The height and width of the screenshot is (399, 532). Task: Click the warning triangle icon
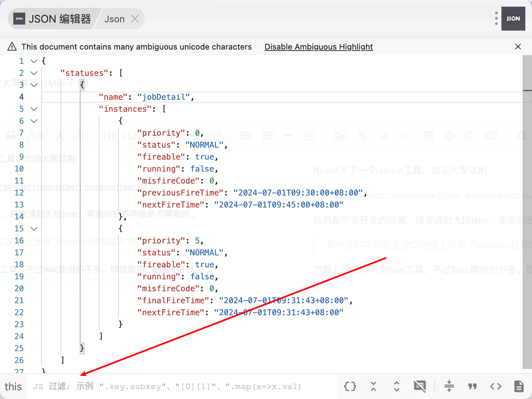12,47
